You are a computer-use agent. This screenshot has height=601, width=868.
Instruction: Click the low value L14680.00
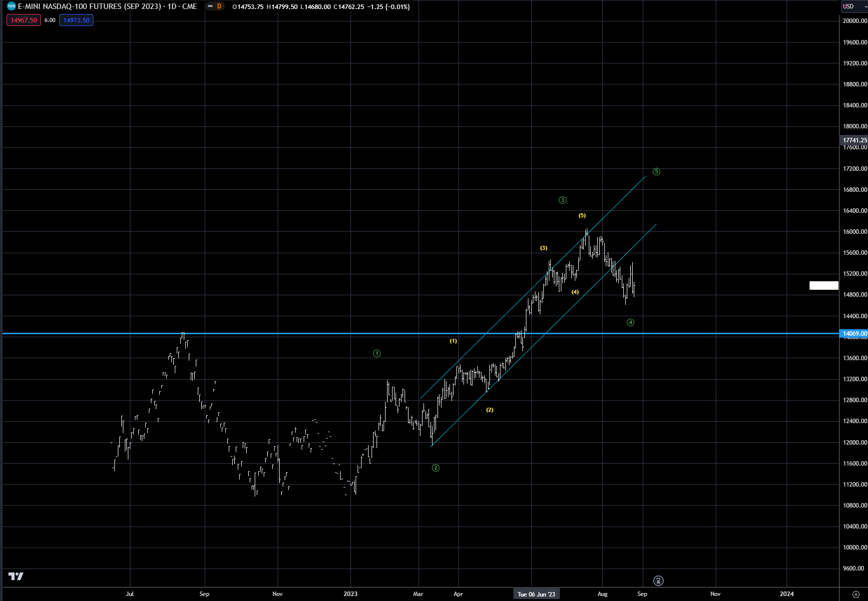(x=316, y=7)
